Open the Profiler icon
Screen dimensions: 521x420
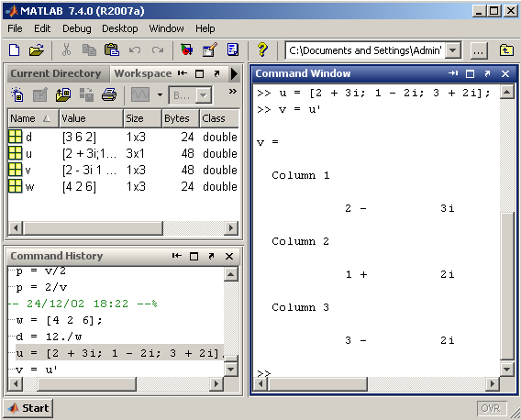click(233, 50)
